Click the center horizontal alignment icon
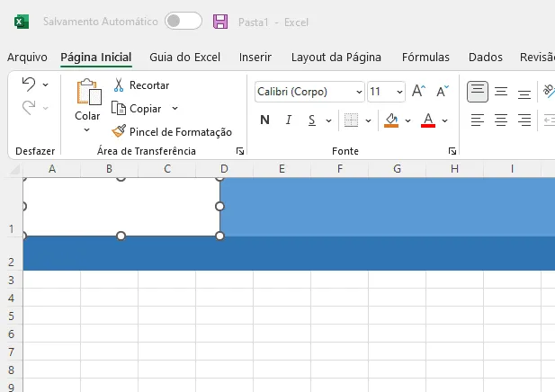This screenshot has width=555, height=392. (501, 120)
